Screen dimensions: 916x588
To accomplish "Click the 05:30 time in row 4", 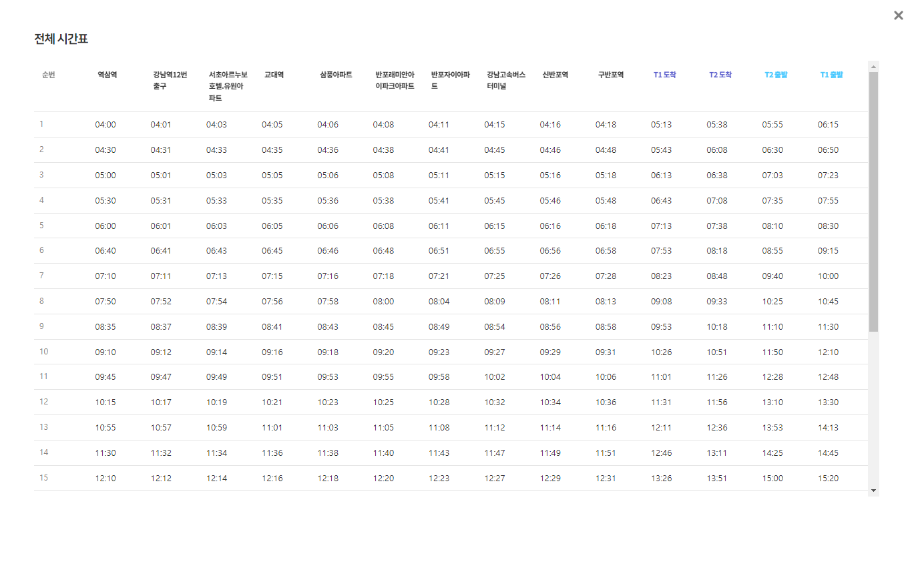I will 105,201.
